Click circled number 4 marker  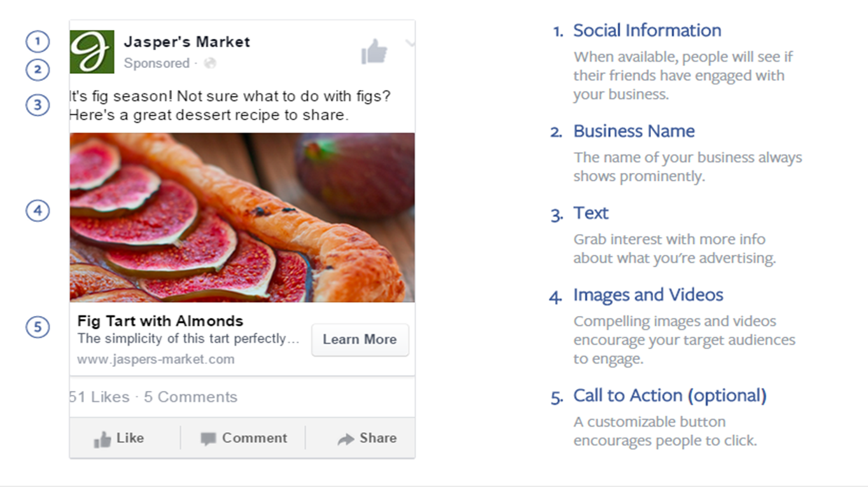click(x=38, y=210)
